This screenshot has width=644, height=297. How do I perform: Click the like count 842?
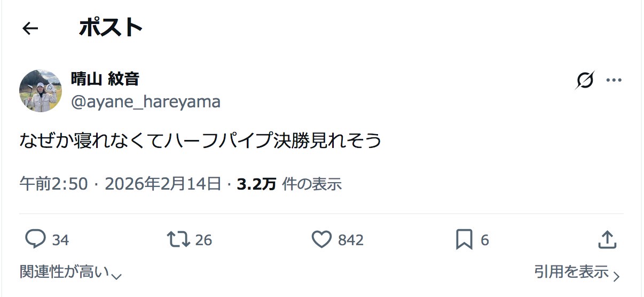(351, 240)
